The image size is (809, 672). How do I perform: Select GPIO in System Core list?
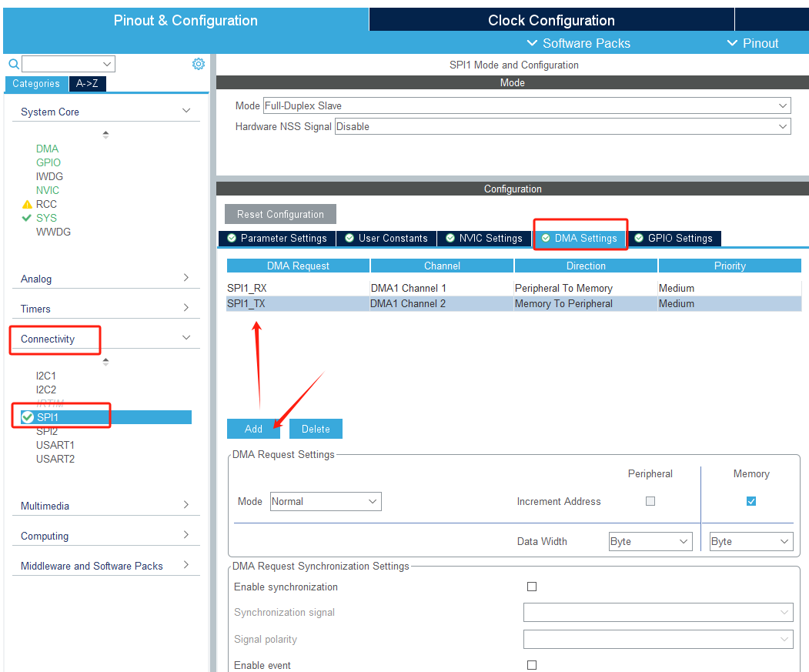48,162
